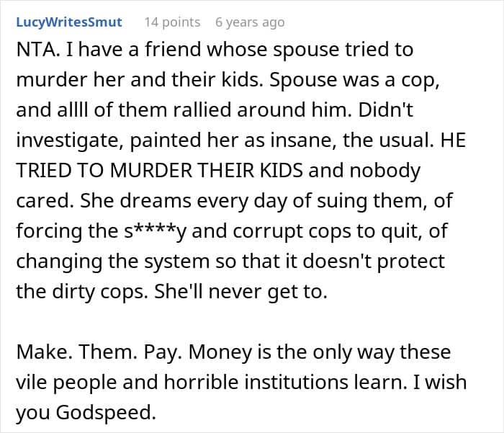504x433 pixels.
Task: Click the 6 years ago timestamp
Action: pos(250,22)
